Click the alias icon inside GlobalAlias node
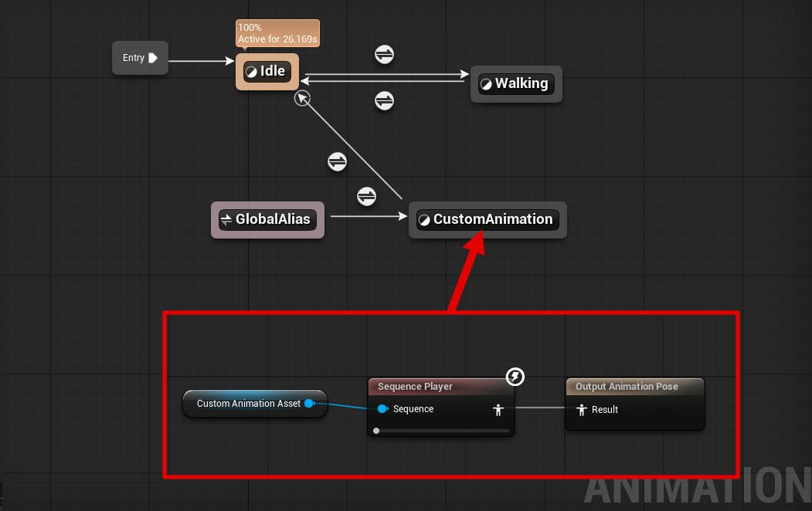This screenshot has height=511, width=812. coord(226,220)
